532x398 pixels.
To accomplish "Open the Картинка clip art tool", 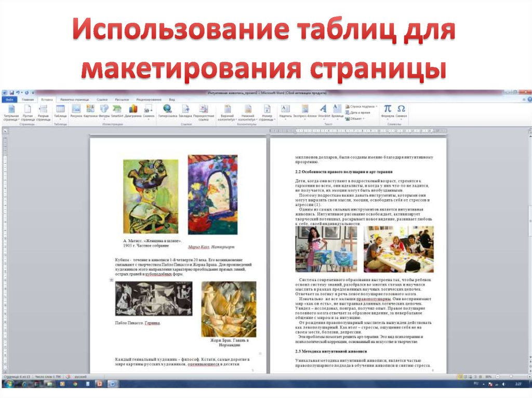I will pyautogui.click(x=90, y=111).
